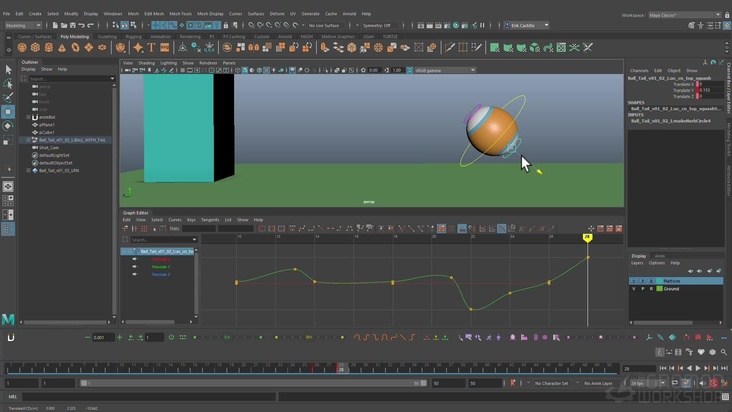This screenshot has height=412, width=732.
Task: Click the polygon sphere icon on the shelf
Action: coord(21,47)
